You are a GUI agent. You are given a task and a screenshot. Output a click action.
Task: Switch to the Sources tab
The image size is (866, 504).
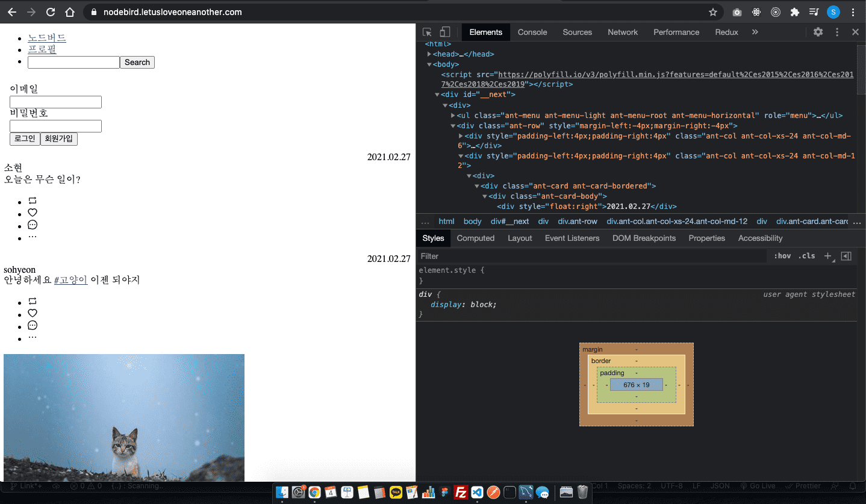[x=578, y=33]
